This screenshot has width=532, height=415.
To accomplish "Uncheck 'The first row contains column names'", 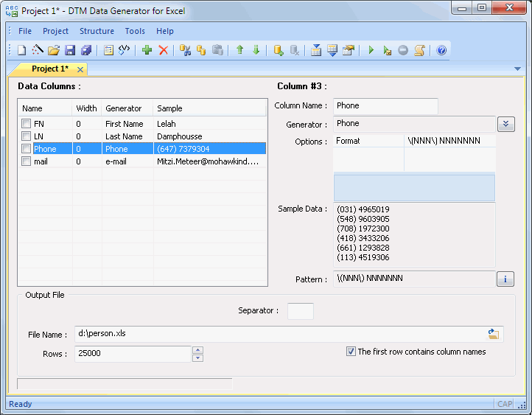I will pyautogui.click(x=351, y=351).
